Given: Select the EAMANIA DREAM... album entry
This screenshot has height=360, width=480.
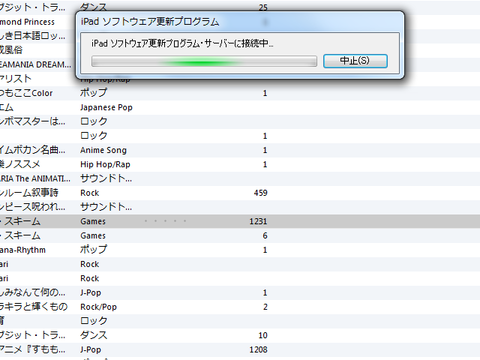Looking at the screenshot, I should pos(36,64).
